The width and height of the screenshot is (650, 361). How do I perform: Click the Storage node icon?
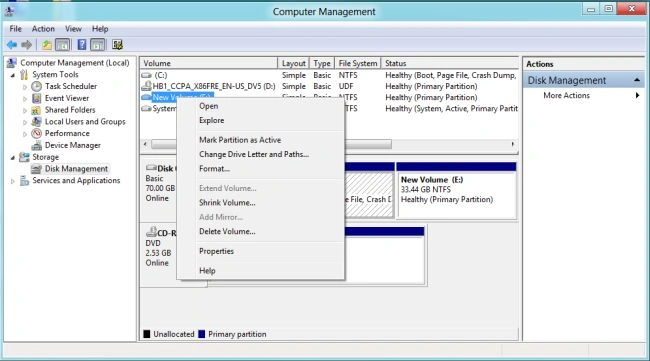coord(24,157)
